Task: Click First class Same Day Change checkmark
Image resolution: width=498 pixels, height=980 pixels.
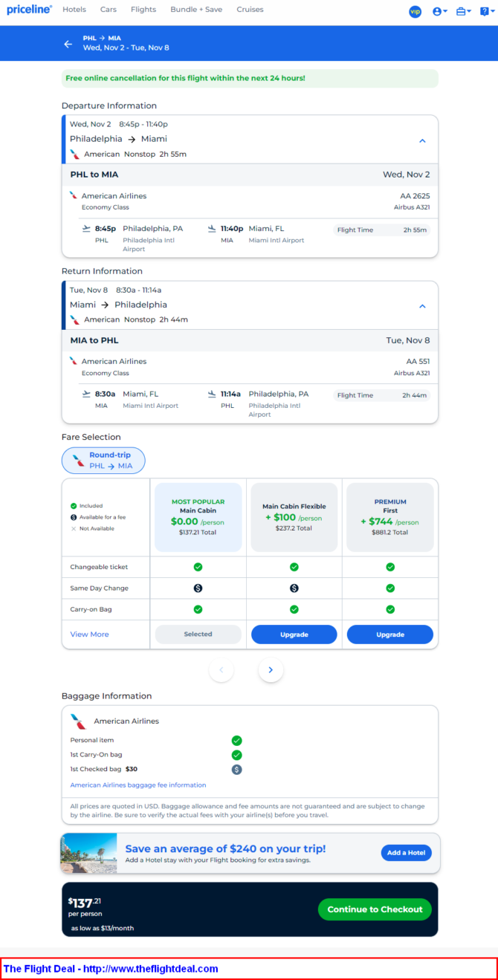Action: point(390,588)
